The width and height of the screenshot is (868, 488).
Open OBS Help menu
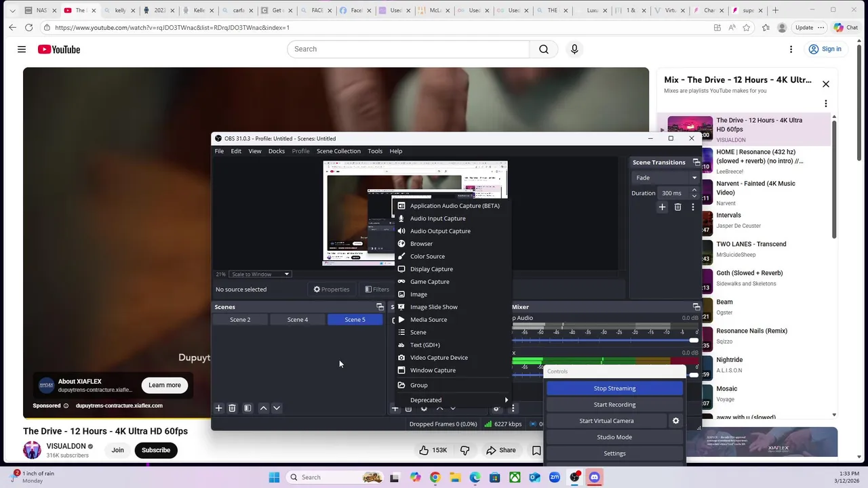pos(395,151)
